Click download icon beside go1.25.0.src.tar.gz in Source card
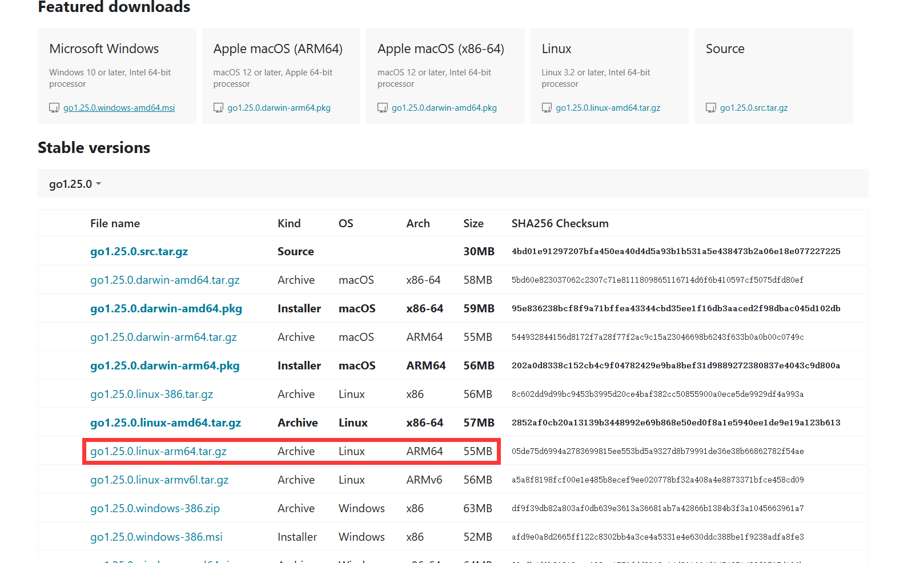 pos(710,108)
